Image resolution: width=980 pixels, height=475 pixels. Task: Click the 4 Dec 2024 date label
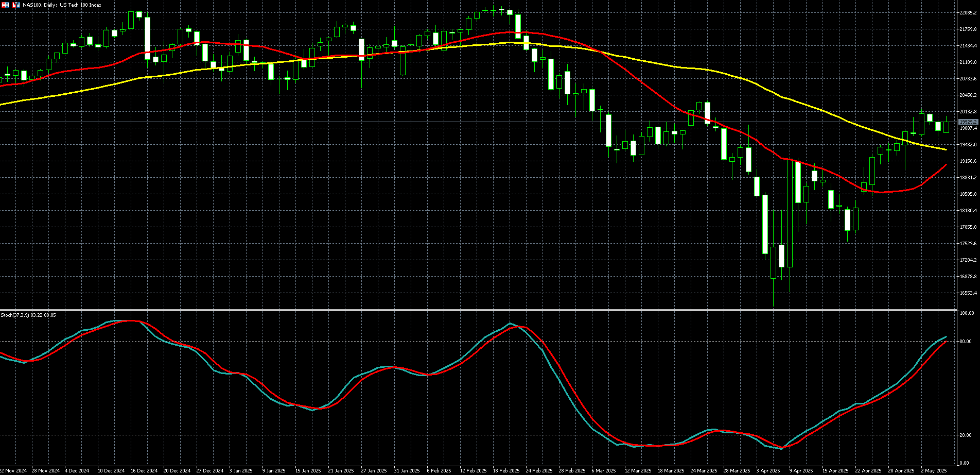pos(77,471)
